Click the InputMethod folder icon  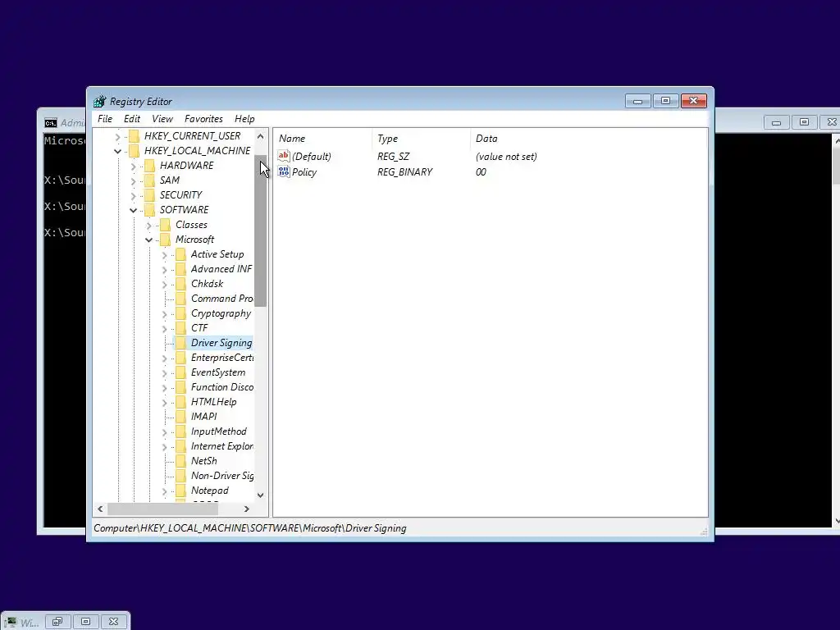click(x=181, y=431)
